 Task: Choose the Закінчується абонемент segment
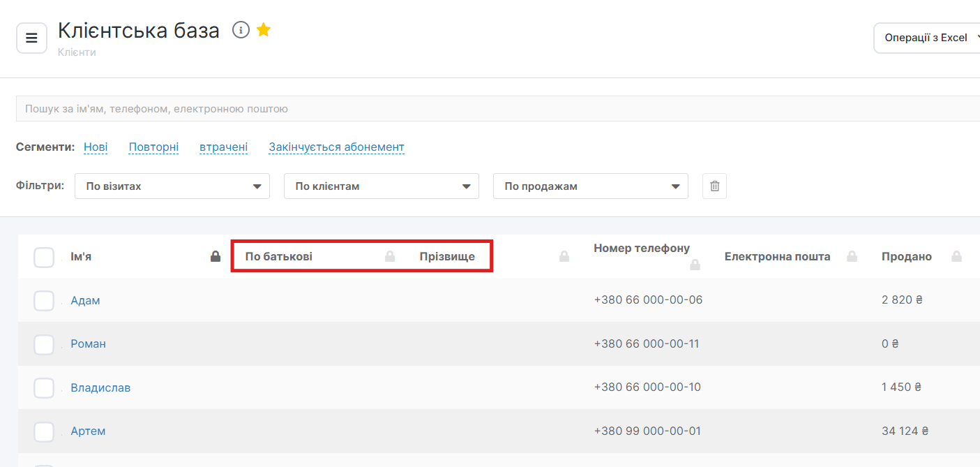click(x=336, y=147)
